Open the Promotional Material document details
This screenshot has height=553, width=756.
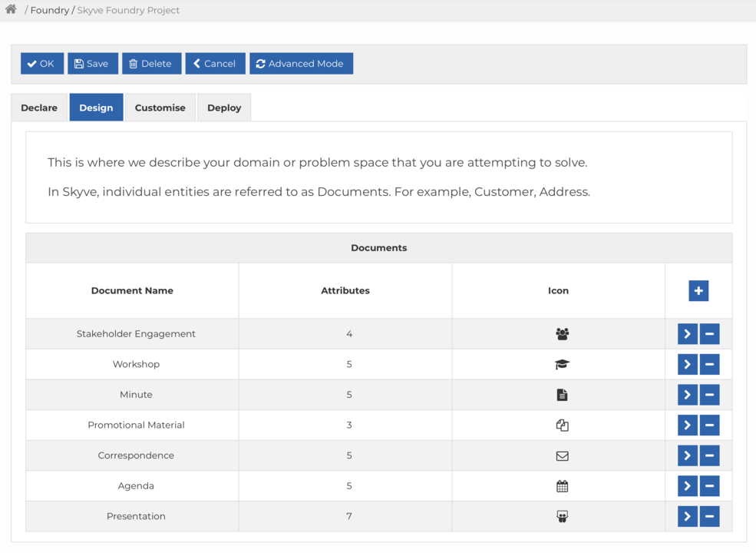click(687, 426)
